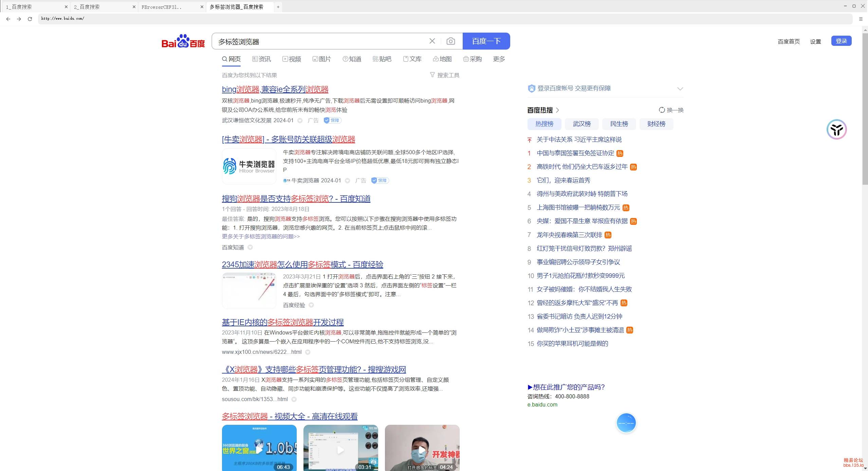The height and width of the screenshot is (471, 868).
Task: Open 更多关于多标签浏览器的问题 link
Action: click(x=261, y=236)
